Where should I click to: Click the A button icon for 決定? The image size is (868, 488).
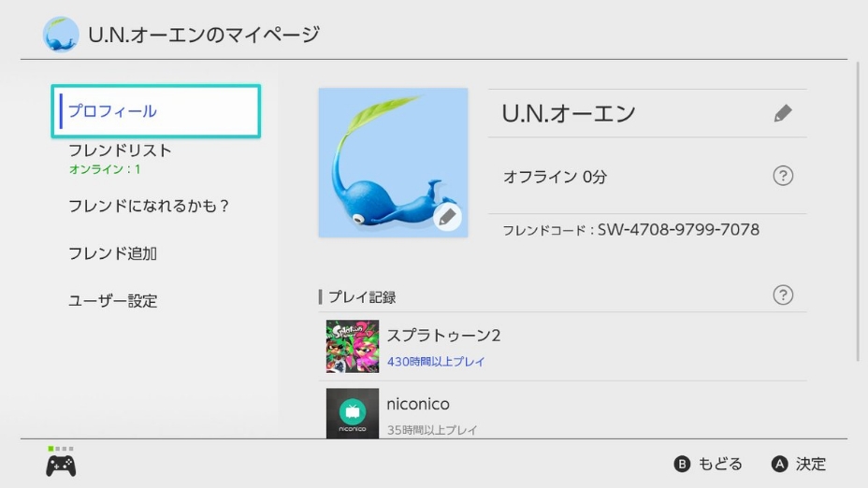779,464
